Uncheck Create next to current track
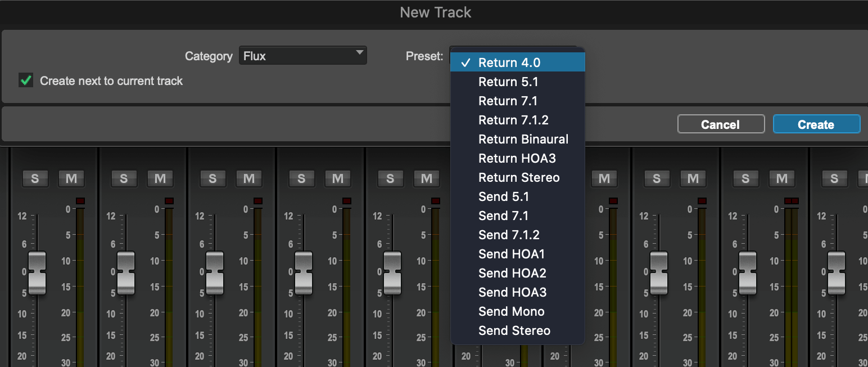The height and width of the screenshot is (367, 868). coord(25,80)
